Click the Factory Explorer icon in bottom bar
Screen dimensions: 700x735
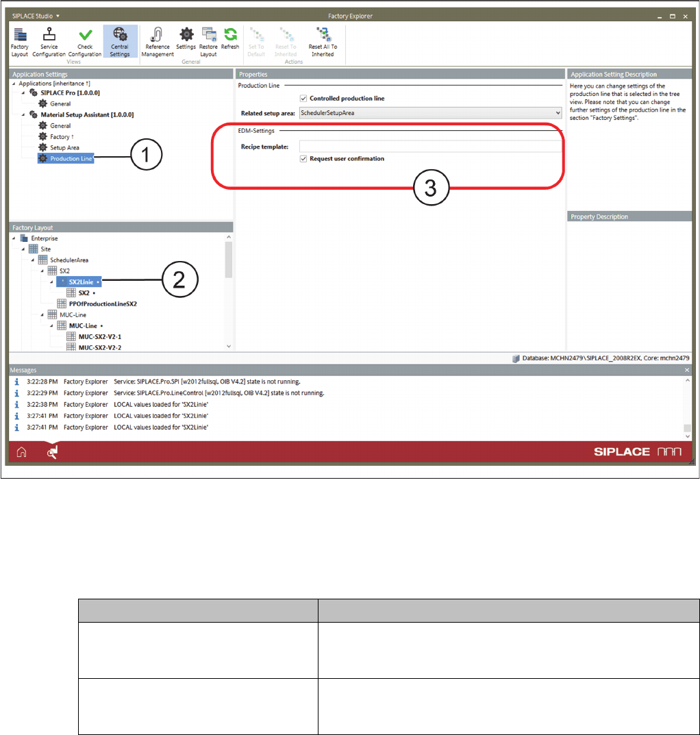(52, 452)
